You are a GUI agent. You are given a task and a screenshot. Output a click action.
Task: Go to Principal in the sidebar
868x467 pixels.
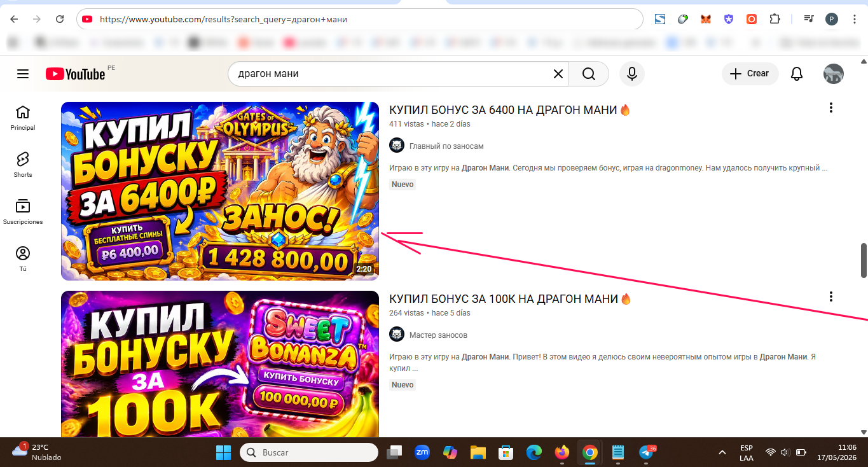coord(23,118)
